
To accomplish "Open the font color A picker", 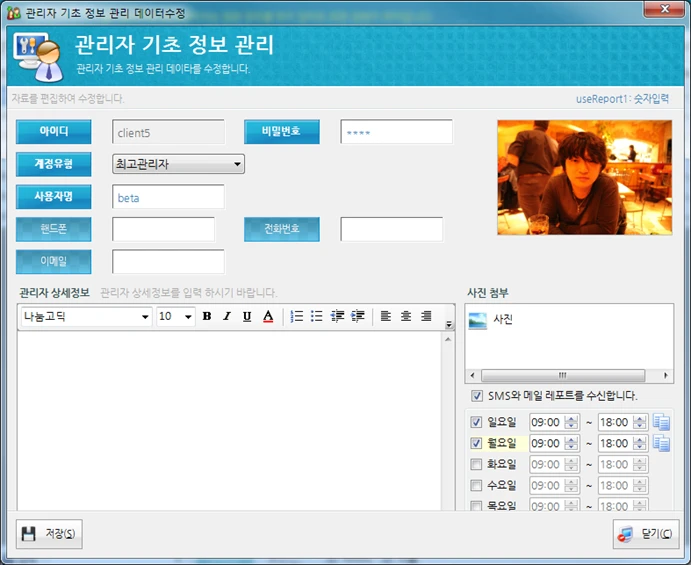I will click(268, 316).
